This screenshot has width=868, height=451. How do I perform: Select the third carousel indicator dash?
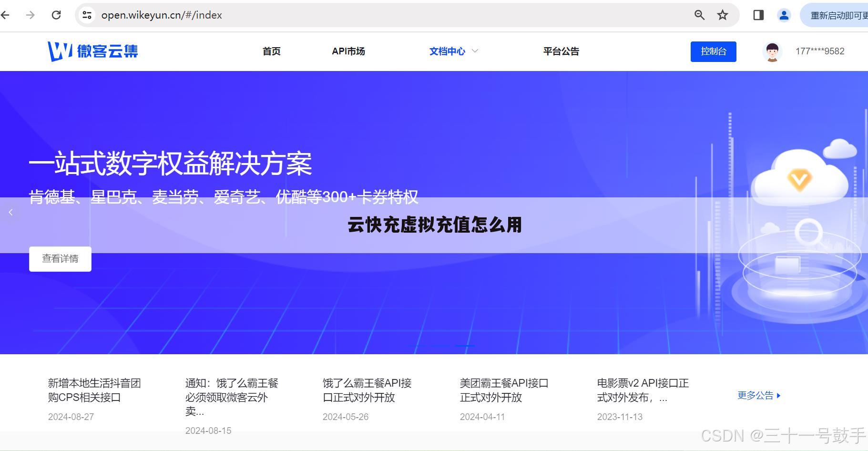coord(465,345)
